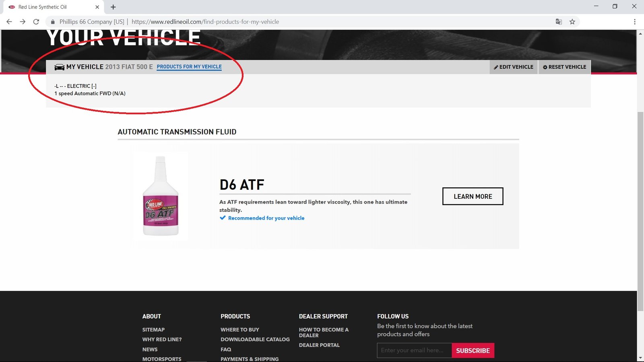Click the '-L -- - ELECTRIC [-]' text
644x362 pixels.
pos(75,86)
